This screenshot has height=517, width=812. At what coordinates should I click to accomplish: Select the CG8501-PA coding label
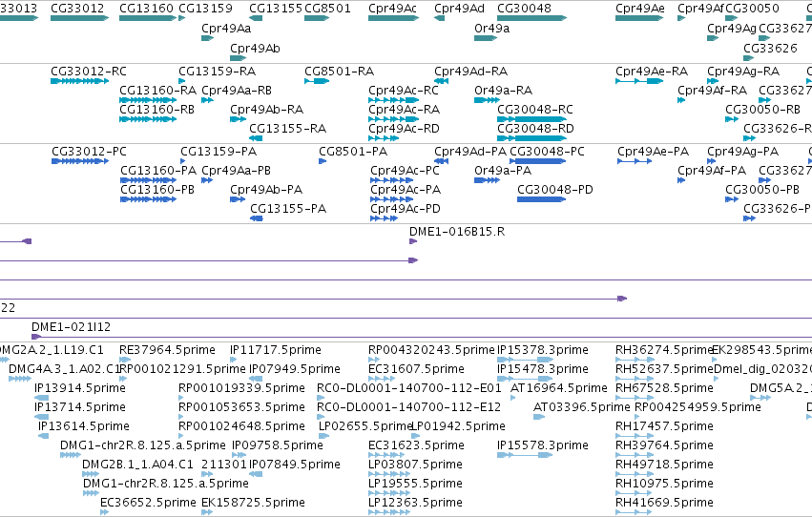click(353, 152)
